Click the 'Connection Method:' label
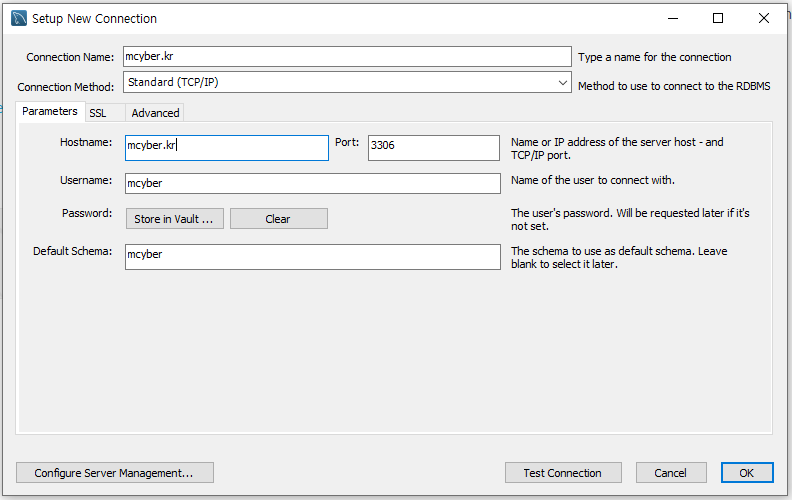The height and width of the screenshot is (500, 792). click(66, 87)
